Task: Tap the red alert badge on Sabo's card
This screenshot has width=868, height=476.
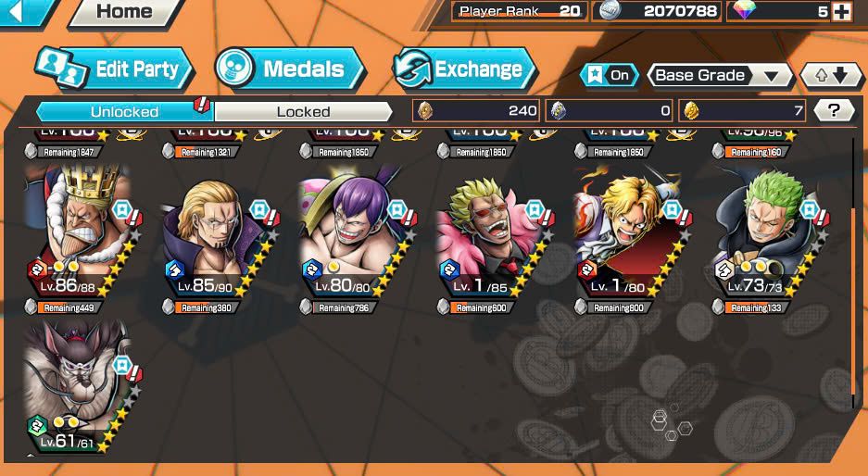Action: pos(686,217)
